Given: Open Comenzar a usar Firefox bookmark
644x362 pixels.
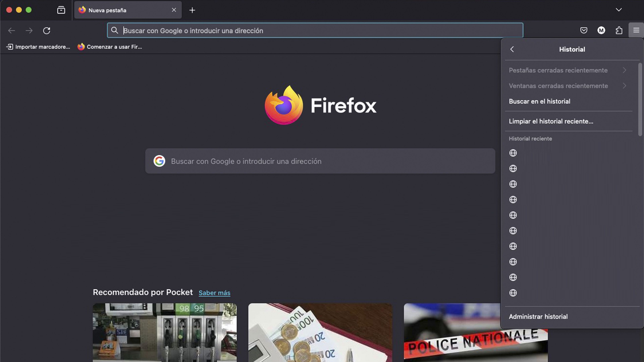Looking at the screenshot, I should click(110, 47).
